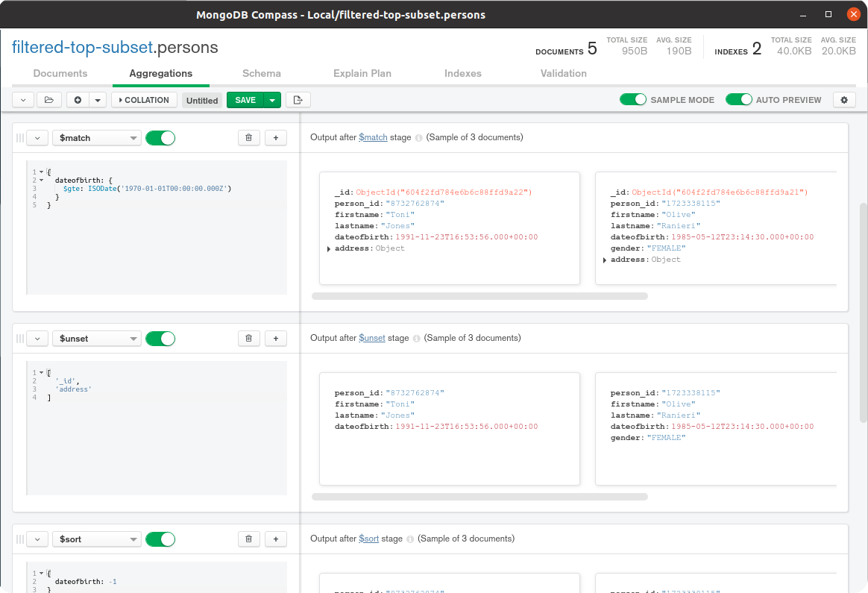
Task: Add stage after $sort with plus button
Action: pyautogui.click(x=276, y=539)
